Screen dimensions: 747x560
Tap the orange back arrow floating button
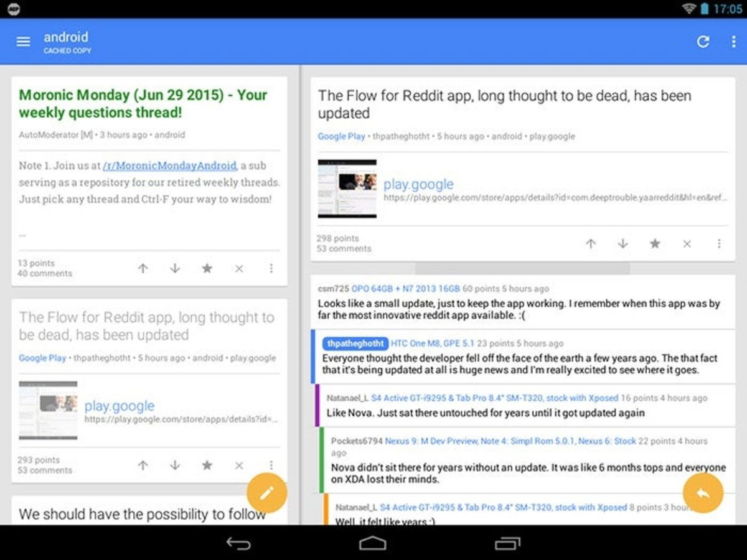[703, 492]
